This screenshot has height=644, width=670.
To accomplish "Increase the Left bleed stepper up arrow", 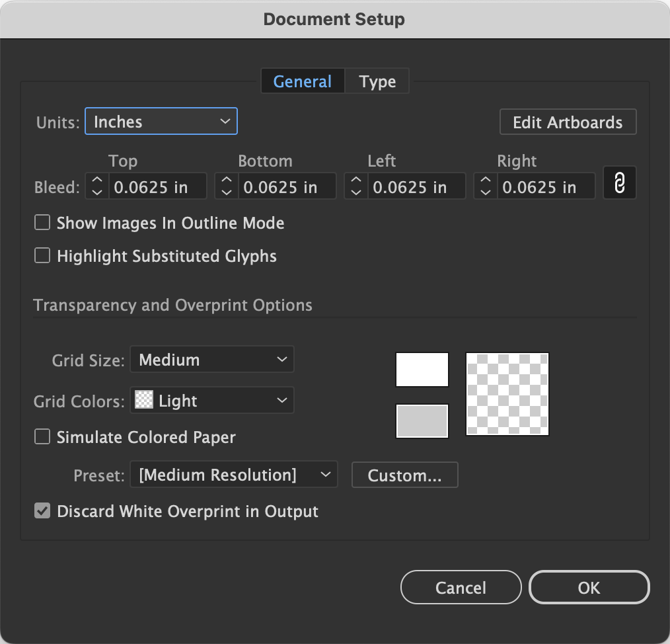I will point(356,181).
